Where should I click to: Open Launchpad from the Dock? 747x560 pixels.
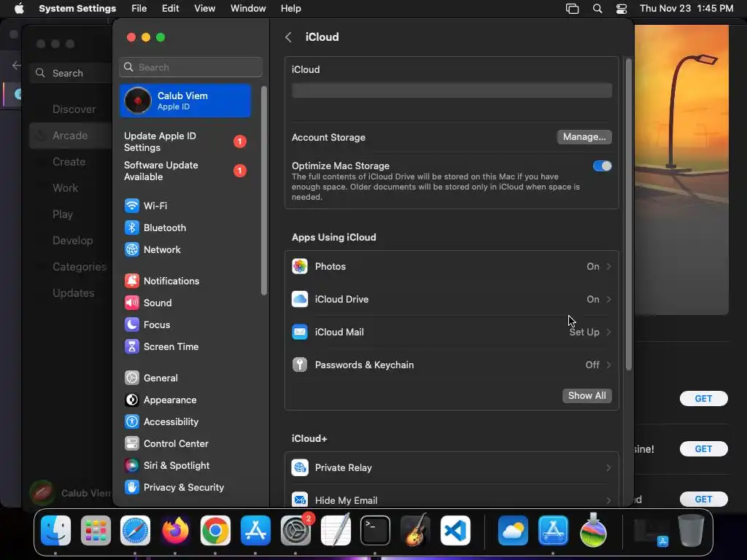[x=96, y=531]
